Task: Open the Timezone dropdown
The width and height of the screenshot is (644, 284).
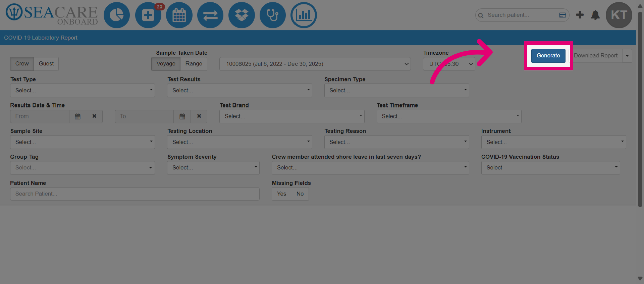Action: (449, 64)
